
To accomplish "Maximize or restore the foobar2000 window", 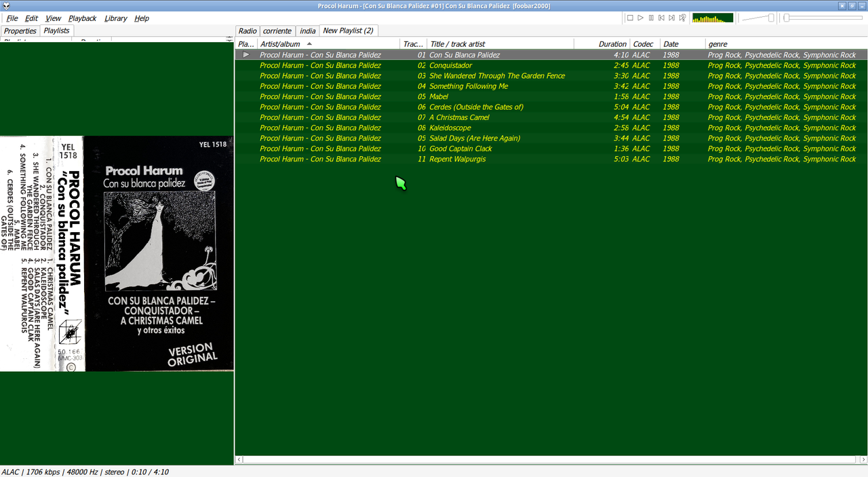I will 852,6.
